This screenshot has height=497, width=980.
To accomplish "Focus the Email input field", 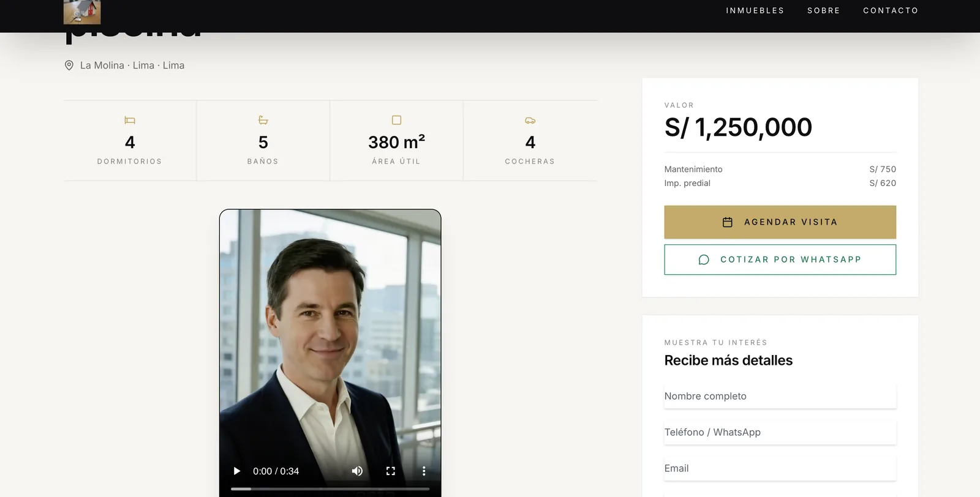I will (x=780, y=469).
